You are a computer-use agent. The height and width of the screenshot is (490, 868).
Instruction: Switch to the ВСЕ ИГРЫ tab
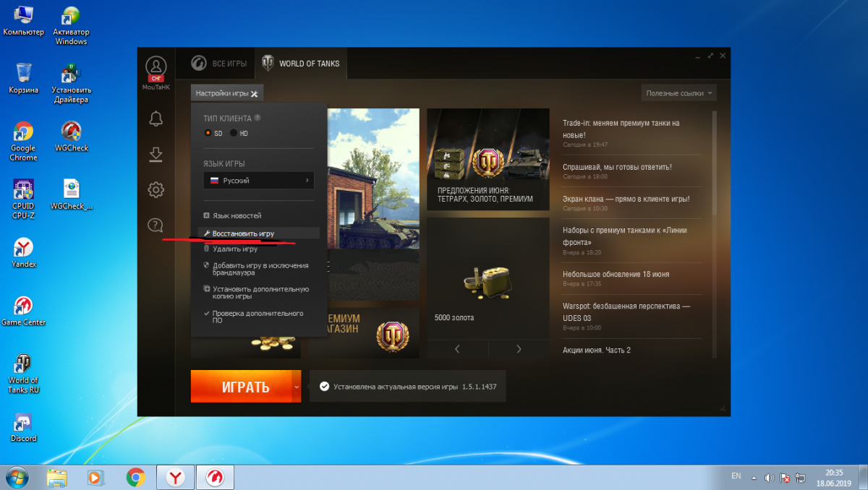pos(219,64)
